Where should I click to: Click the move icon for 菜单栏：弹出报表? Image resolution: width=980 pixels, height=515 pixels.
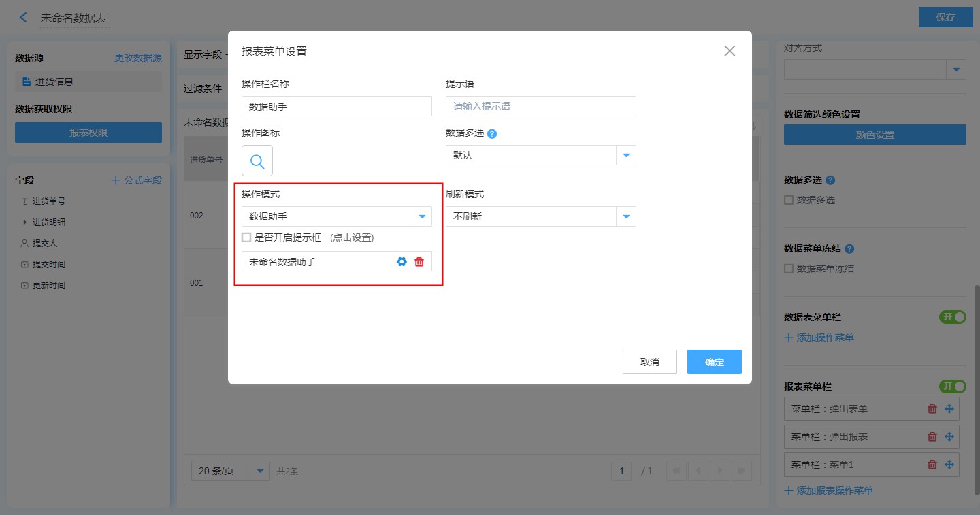point(949,437)
